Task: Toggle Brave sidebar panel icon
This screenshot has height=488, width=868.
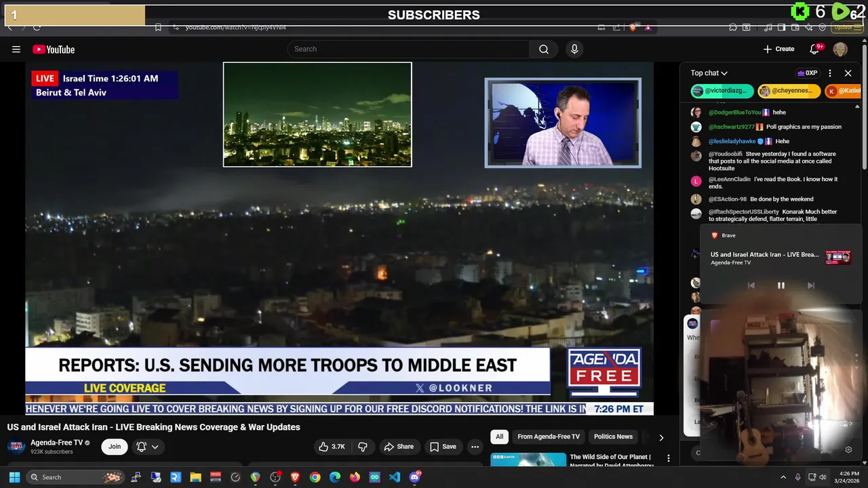Action: click(781, 27)
